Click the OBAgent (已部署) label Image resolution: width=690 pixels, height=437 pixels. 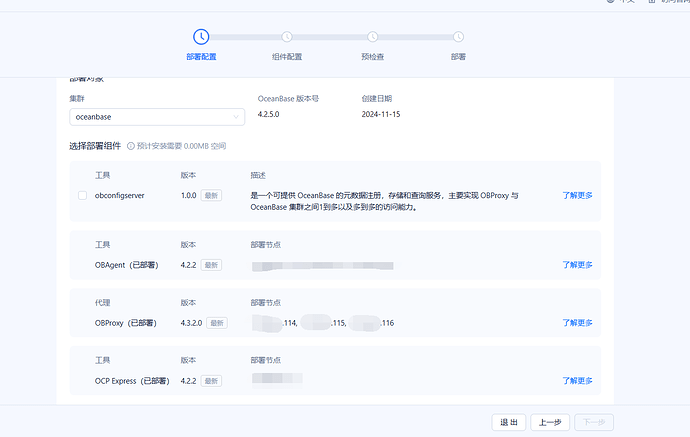(x=127, y=265)
